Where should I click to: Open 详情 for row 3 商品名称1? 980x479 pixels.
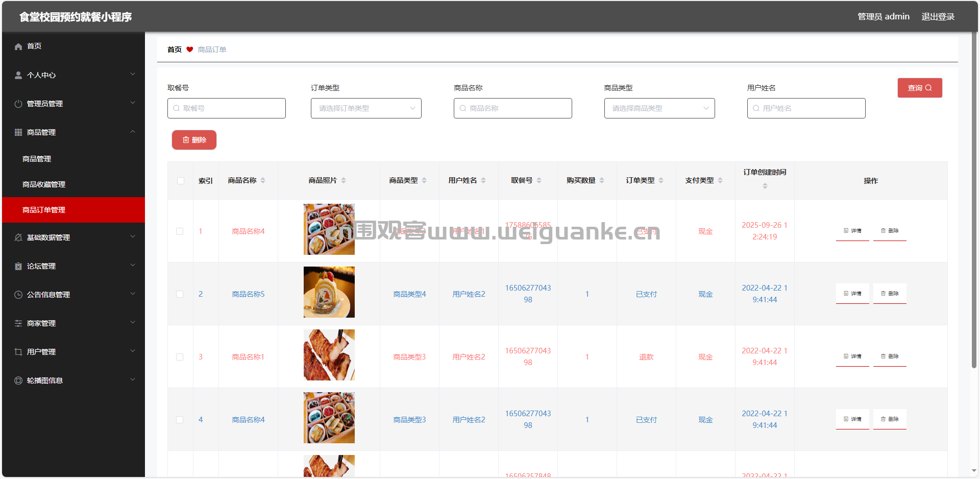(852, 356)
